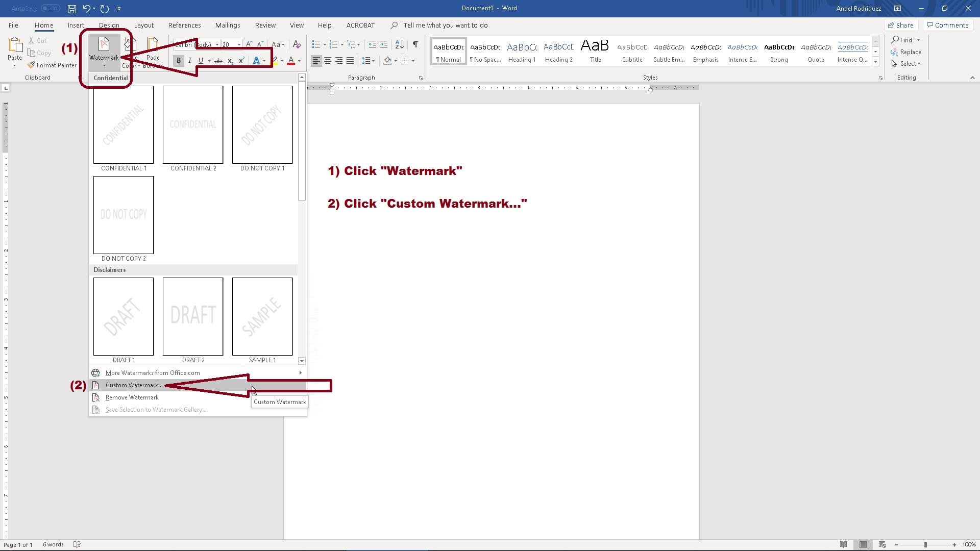Click the Clear All Formatting eraser icon
980x551 pixels.
click(x=297, y=44)
